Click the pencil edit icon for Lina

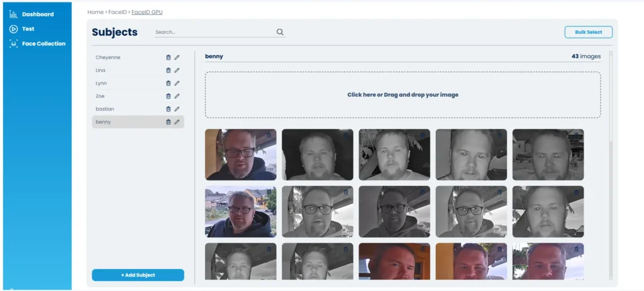pyautogui.click(x=177, y=70)
